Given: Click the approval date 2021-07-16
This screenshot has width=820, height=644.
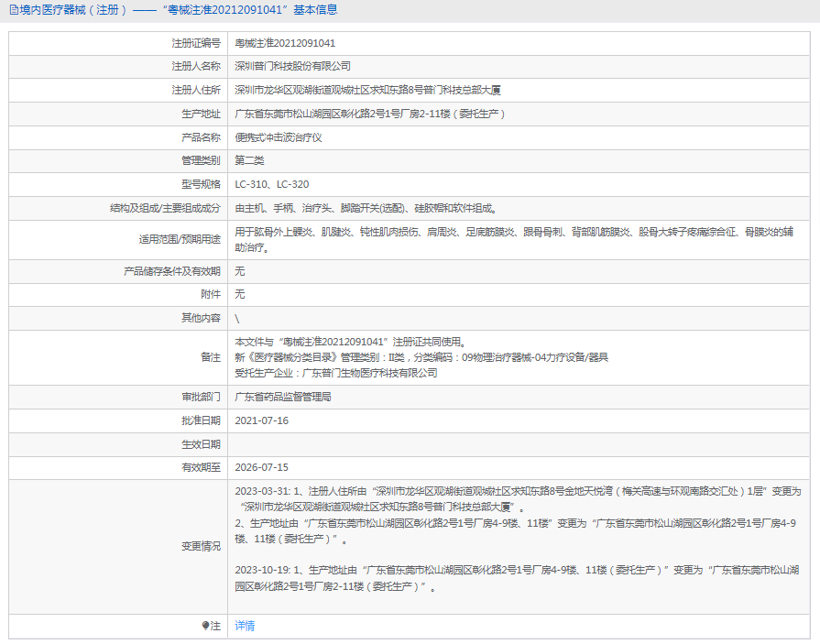Looking at the screenshot, I should tap(261, 420).
